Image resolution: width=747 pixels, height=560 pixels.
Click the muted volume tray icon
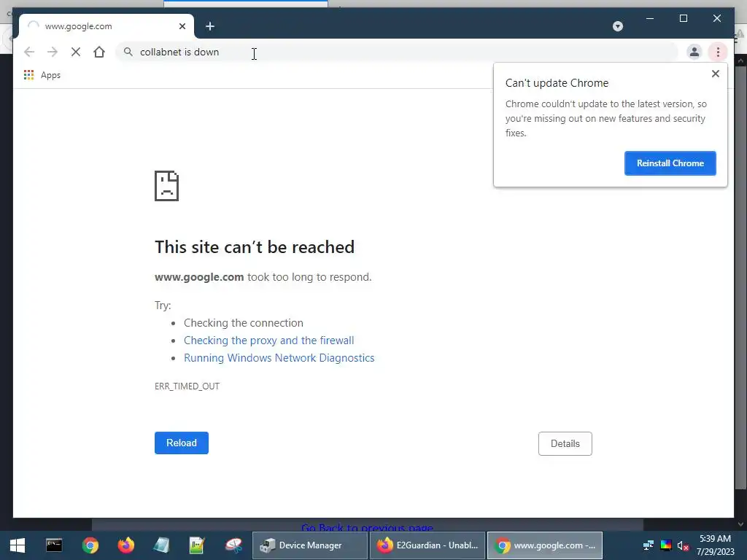point(683,545)
